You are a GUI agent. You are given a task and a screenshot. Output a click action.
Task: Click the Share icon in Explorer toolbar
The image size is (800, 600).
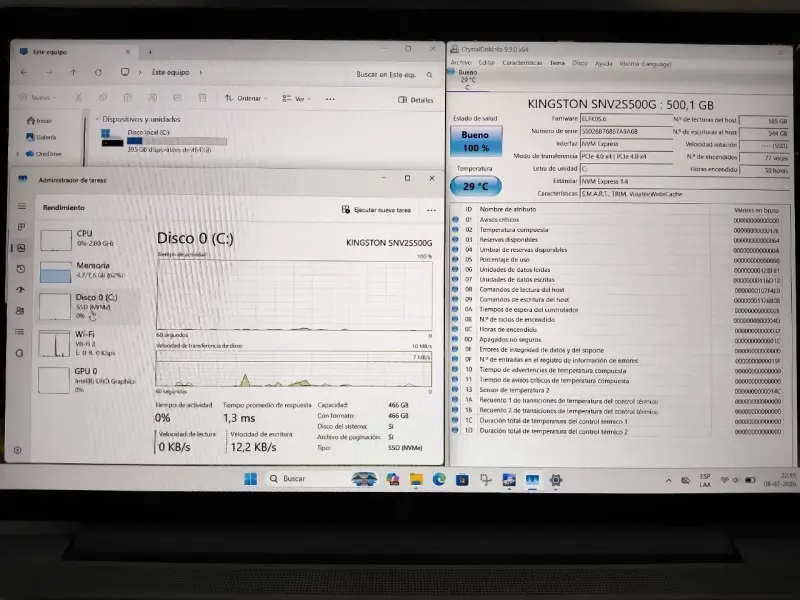click(x=178, y=97)
